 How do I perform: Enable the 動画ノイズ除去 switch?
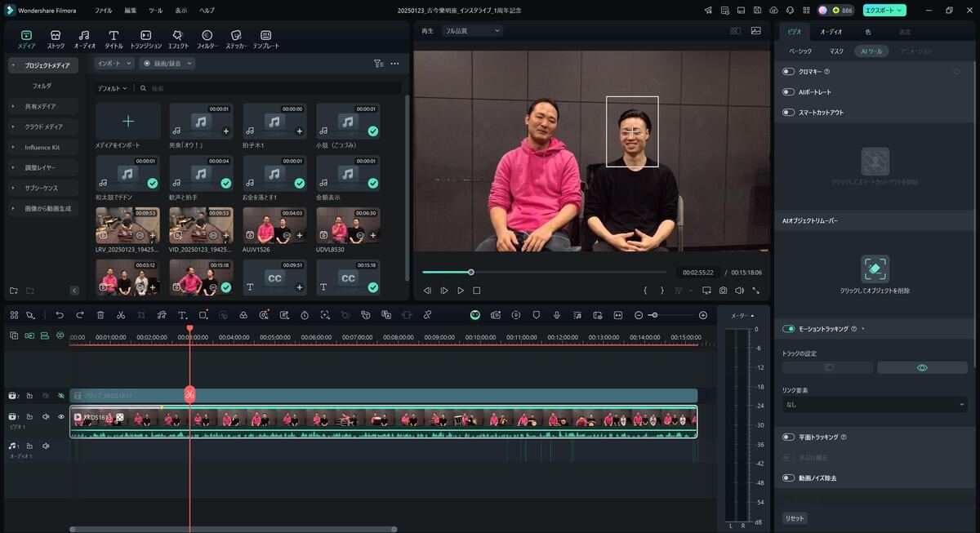(x=788, y=478)
